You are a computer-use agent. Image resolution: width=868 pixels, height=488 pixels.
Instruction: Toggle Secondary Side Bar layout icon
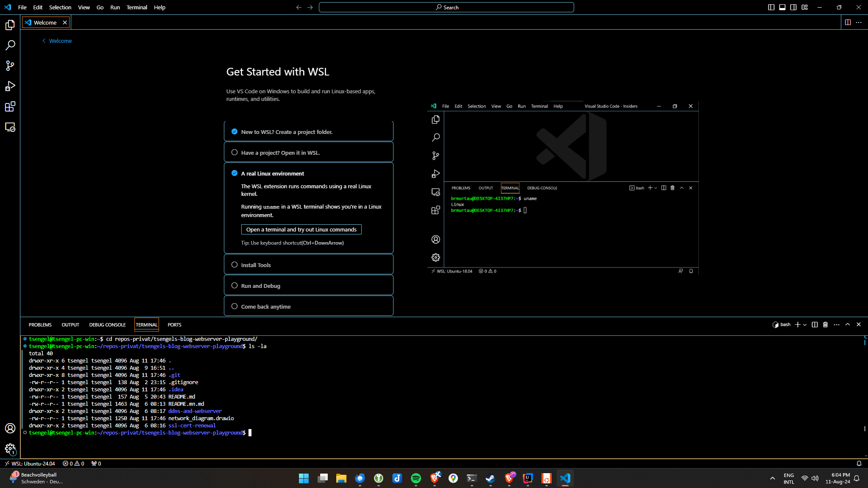point(793,7)
